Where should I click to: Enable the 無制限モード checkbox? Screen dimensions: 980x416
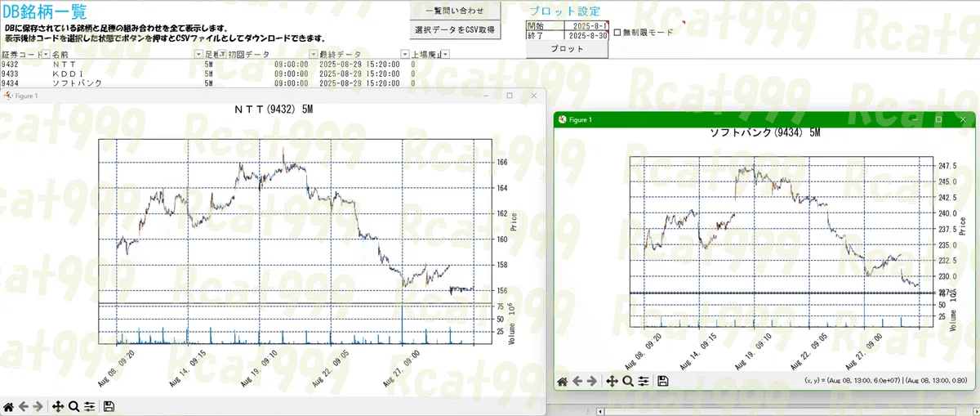[x=617, y=33]
